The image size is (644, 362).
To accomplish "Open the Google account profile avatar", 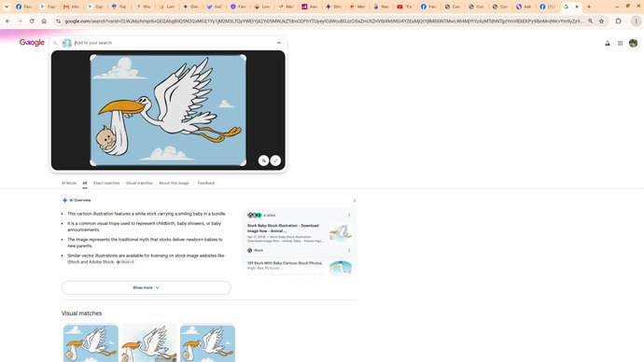I will (x=633, y=43).
